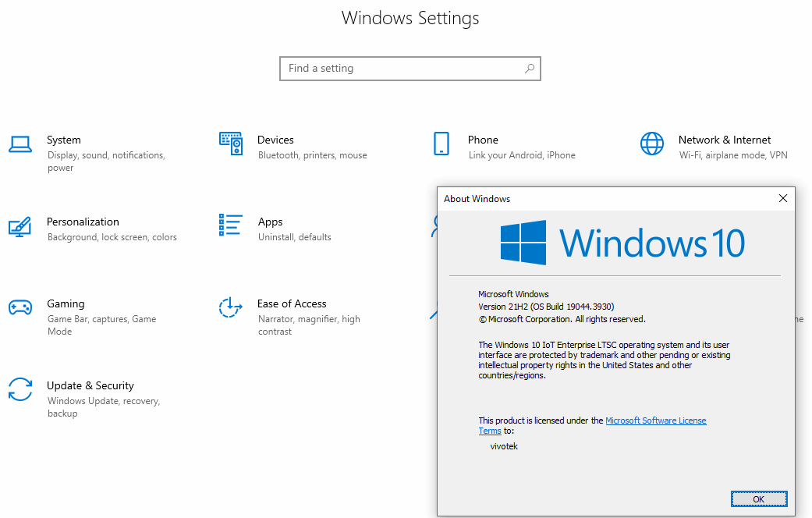
Task: Click 'Display, sound, notifications, power' description
Action: (106, 161)
